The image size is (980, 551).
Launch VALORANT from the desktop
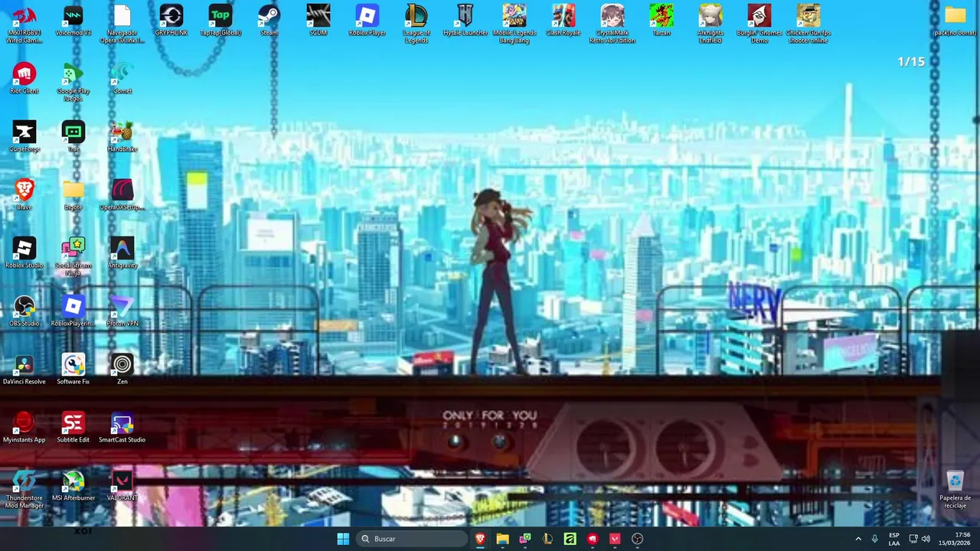pyautogui.click(x=122, y=487)
